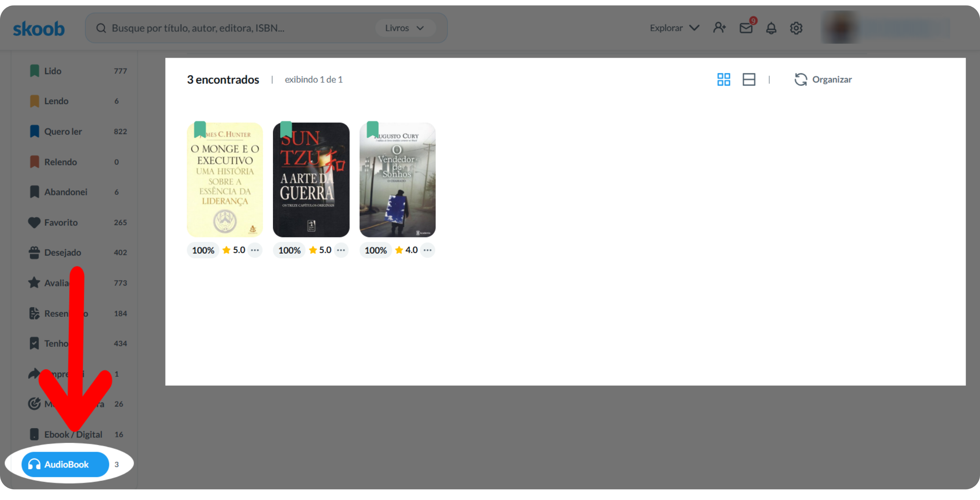The height and width of the screenshot is (500, 980).
Task: Switch to grid view
Action: (x=724, y=80)
